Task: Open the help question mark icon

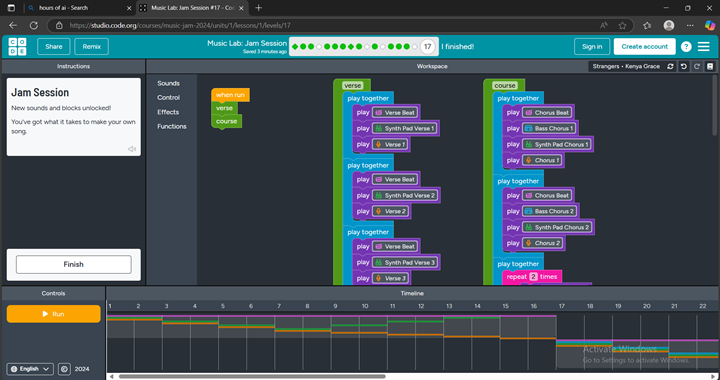Action: [686, 46]
